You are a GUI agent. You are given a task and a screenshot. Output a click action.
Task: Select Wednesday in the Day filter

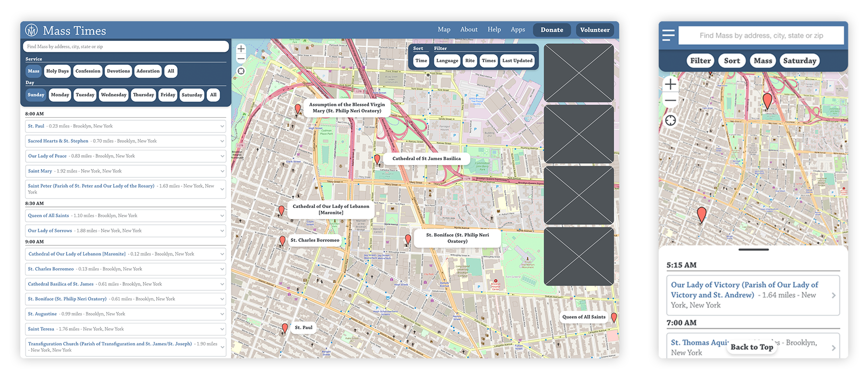(x=114, y=95)
